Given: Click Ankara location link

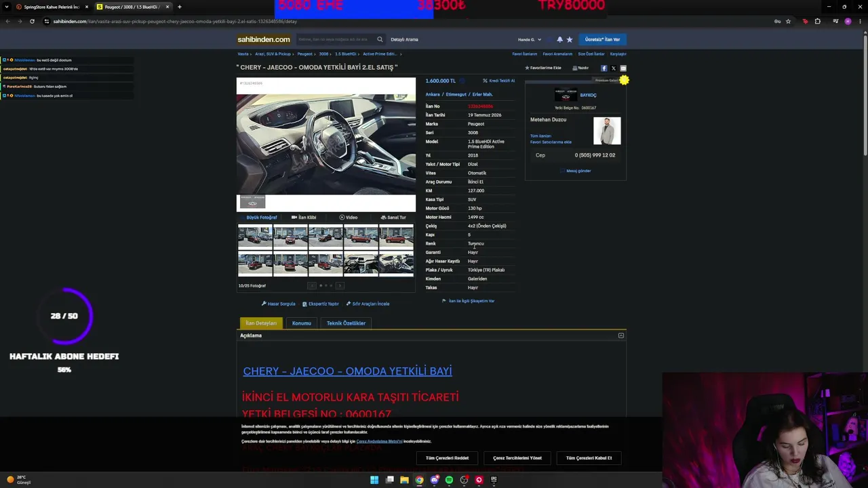Looking at the screenshot, I should pos(433,94).
